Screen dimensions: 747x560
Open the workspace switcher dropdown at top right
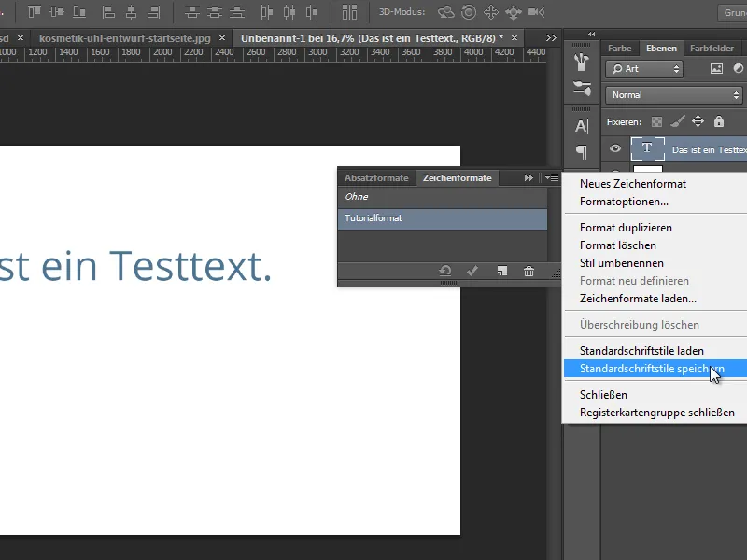coord(733,12)
